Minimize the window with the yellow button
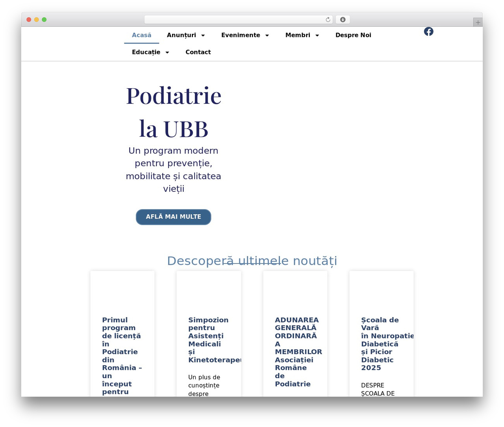Image resolution: width=504 pixels, height=427 pixels. [x=37, y=20]
